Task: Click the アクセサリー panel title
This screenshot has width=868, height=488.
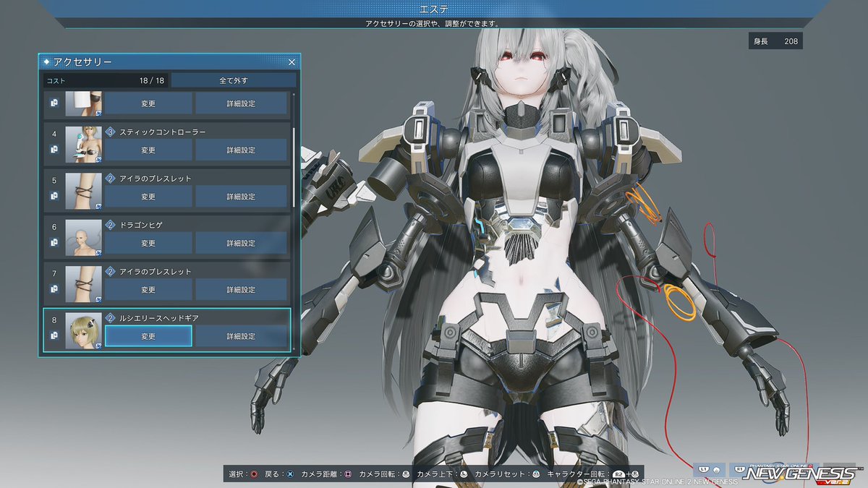Action: pyautogui.click(x=82, y=62)
